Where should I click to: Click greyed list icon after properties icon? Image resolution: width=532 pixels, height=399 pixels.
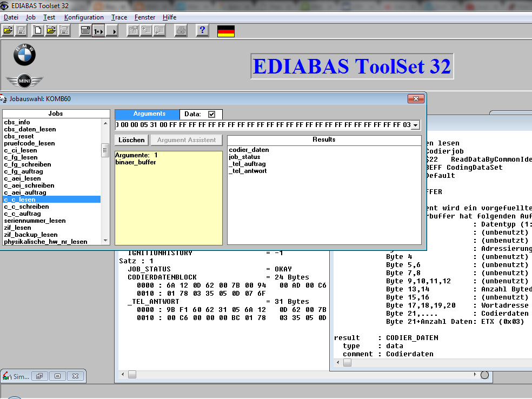click(x=146, y=31)
